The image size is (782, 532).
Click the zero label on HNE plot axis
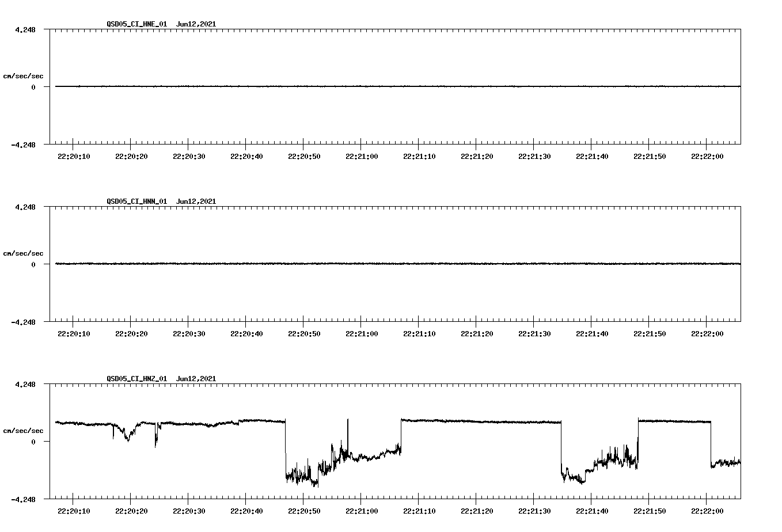point(33,88)
